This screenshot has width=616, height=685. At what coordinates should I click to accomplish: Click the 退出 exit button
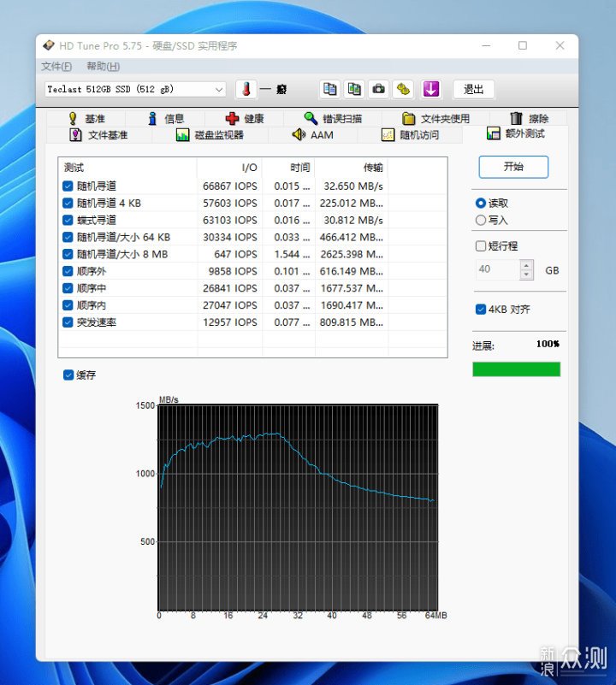coord(473,90)
